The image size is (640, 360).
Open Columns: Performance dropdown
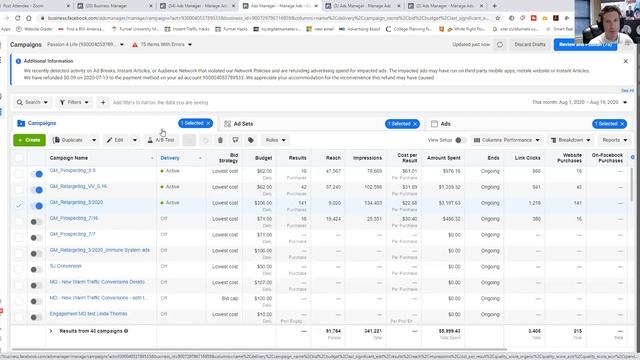click(x=507, y=140)
